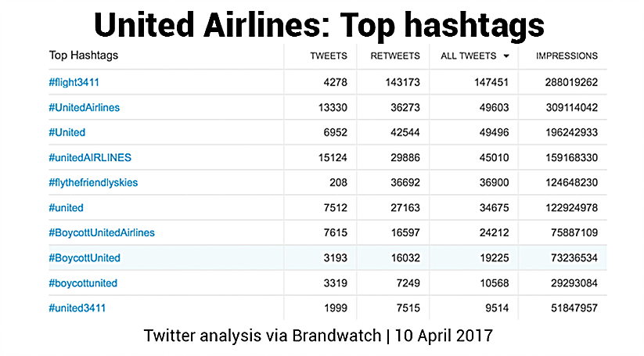
Task: Click the #UnitedAirlines hashtag link
Action: click(x=84, y=107)
